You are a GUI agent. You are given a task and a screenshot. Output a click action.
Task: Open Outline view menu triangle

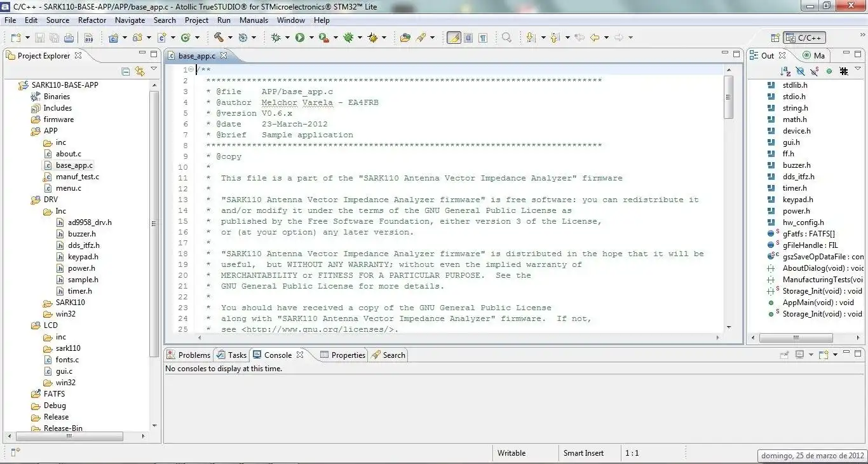[858, 69]
